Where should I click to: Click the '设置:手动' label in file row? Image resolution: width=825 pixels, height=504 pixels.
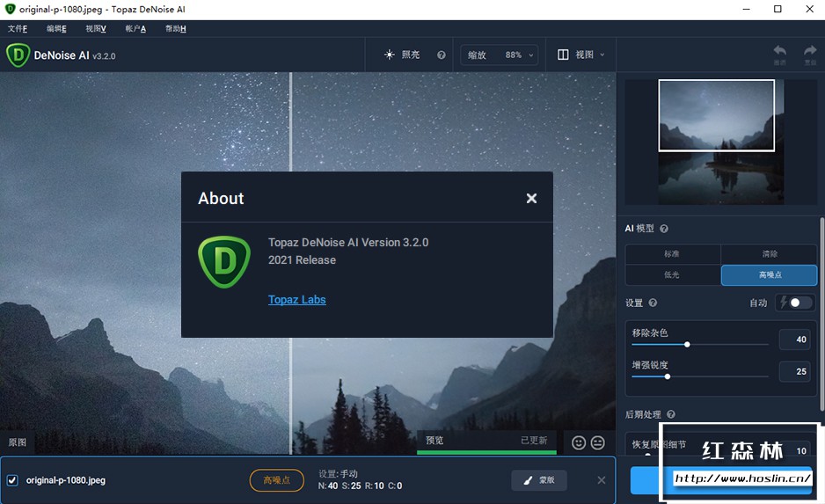pyautogui.click(x=338, y=474)
